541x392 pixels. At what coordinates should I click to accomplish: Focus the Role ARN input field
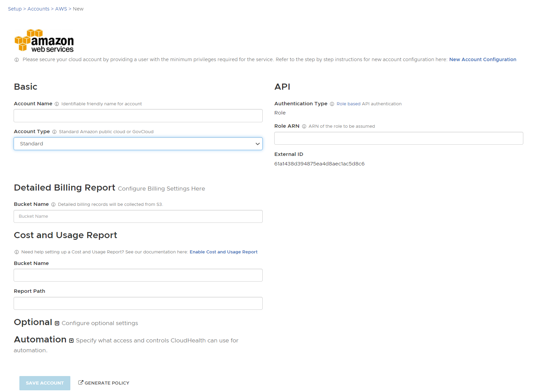click(399, 138)
